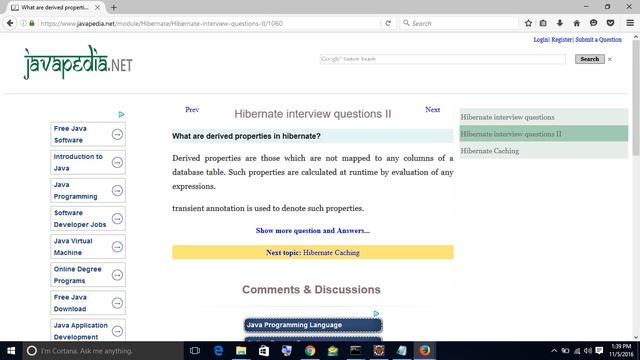The image size is (640, 360).
Task: Go to the Firefox home icon
Action: point(576,23)
